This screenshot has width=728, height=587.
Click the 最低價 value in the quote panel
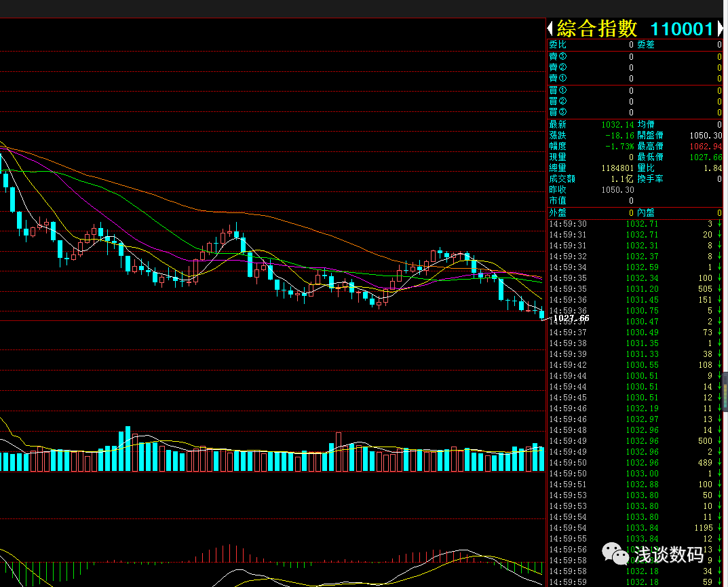click(x=706, y=157)
